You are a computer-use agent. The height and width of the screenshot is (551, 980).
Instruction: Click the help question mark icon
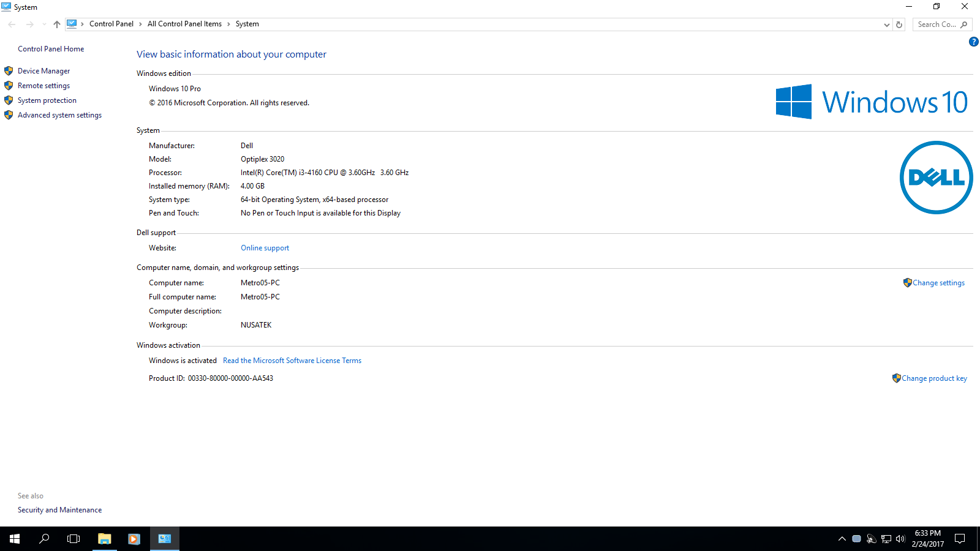click(x=973, y=42)
